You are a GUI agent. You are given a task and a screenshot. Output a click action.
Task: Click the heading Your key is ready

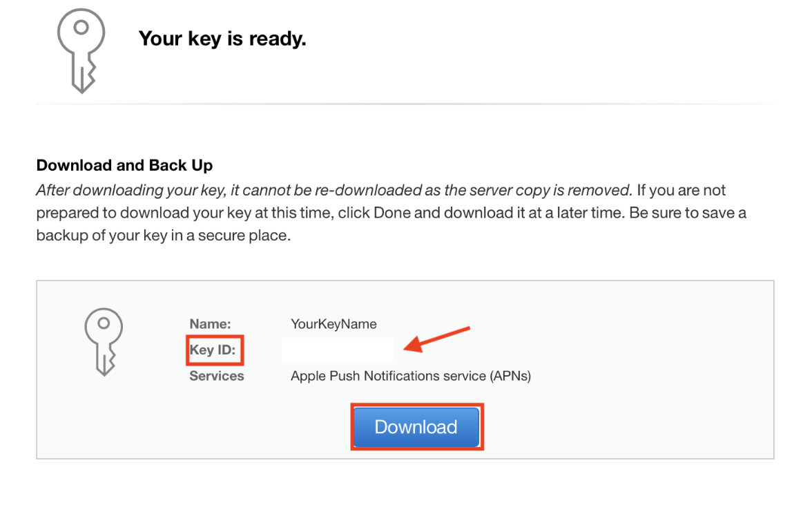point(222,39)
